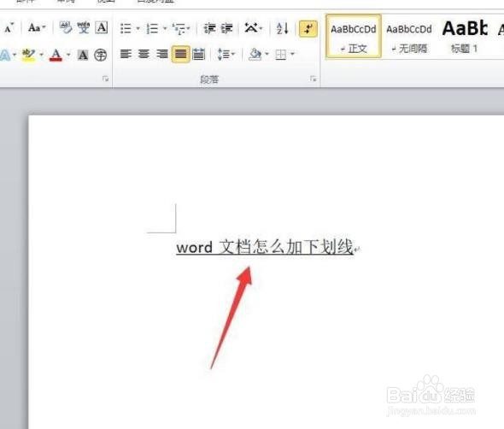
Task: Open the Numbering dropdown arrow
Action: [x=165, y=28]
